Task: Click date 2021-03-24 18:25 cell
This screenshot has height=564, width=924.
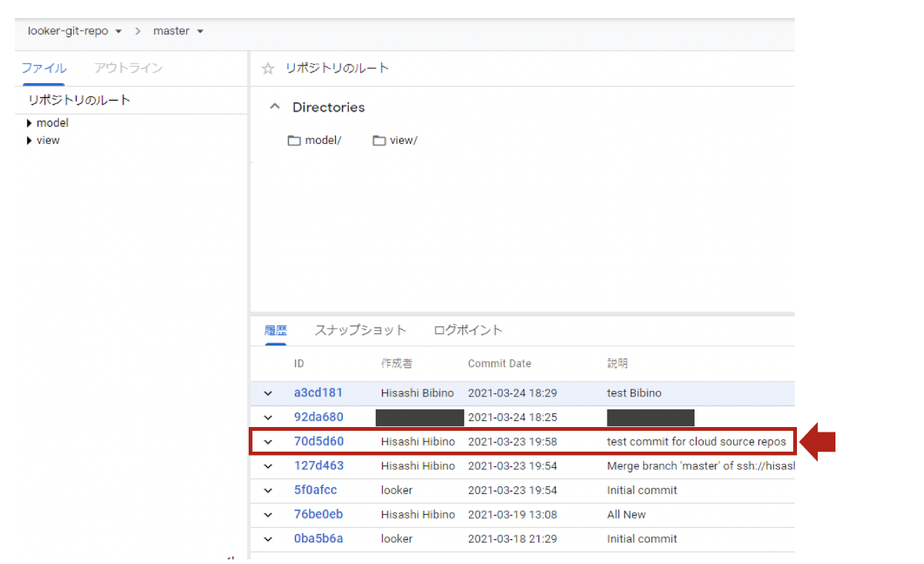Action: 512,417
